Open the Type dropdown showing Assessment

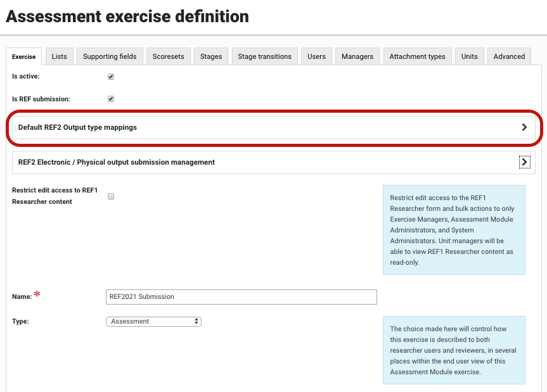click(153, 322)
